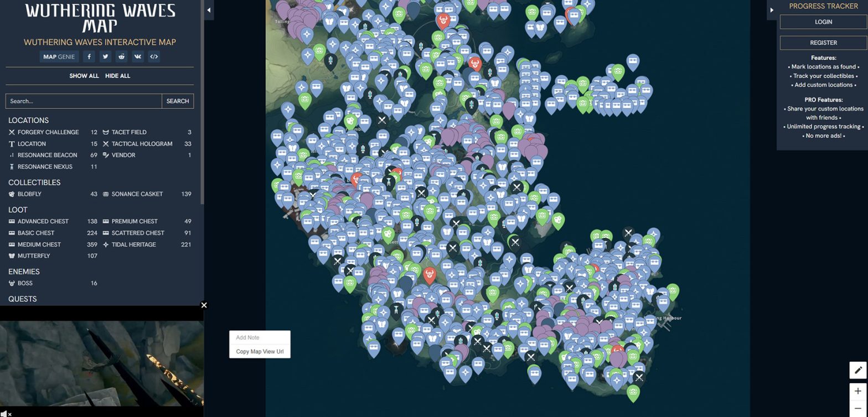The height and width of the screenshot is (417, 868).
Task: Collapse the LOOT section header
Action: [18, 210]
